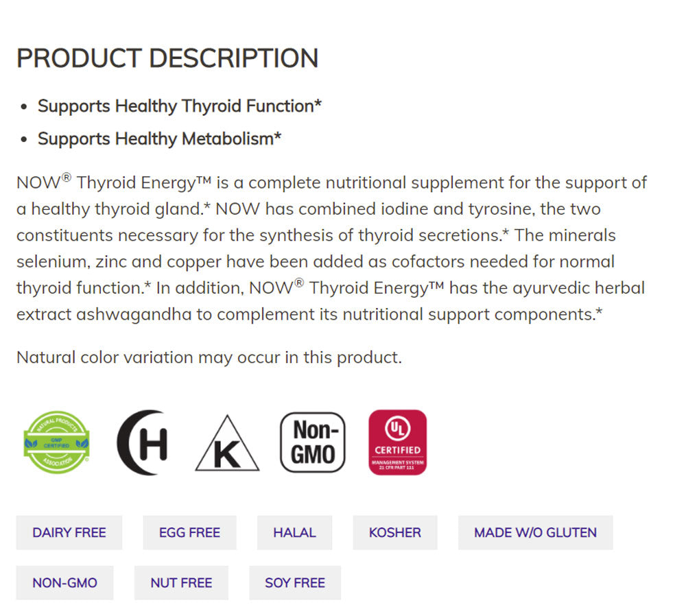Click the green GMP Certified badge
The height and width of the screenshot is (616, 686).
56,442
